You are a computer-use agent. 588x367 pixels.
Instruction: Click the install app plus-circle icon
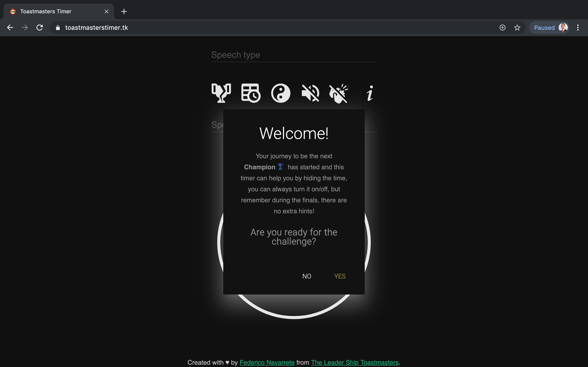pos(502,28)
